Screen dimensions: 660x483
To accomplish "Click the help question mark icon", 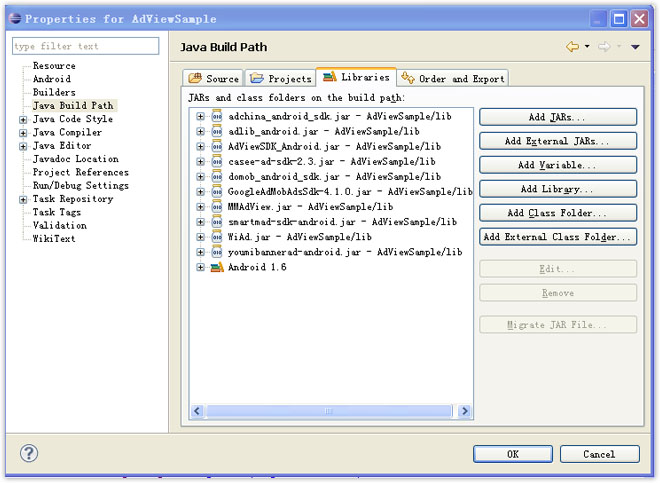I will click(29, 453).
